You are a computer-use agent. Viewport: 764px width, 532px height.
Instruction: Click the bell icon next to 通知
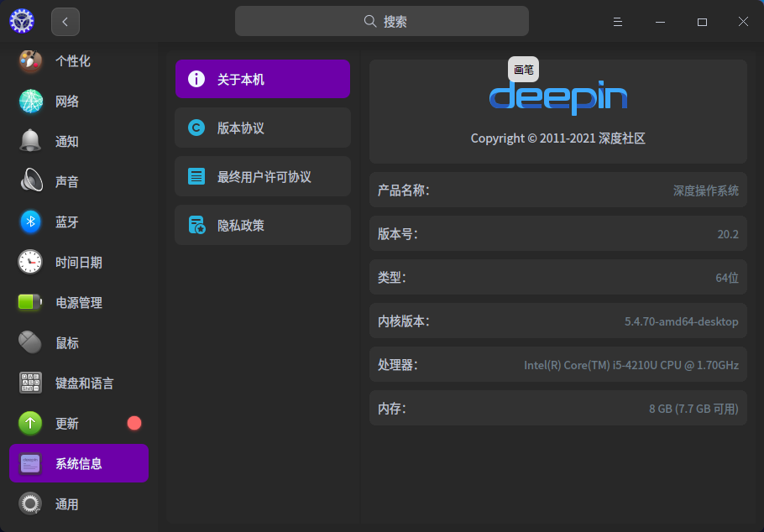coord(30,141)
